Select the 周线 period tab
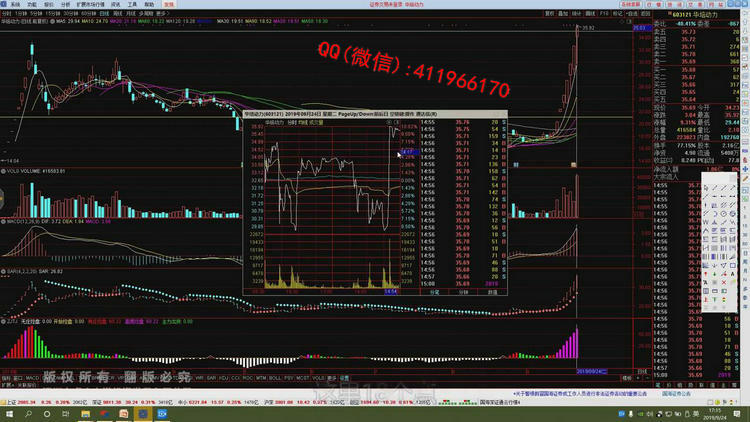The height and width of the screenshot is (422, 750). point(118,13)
